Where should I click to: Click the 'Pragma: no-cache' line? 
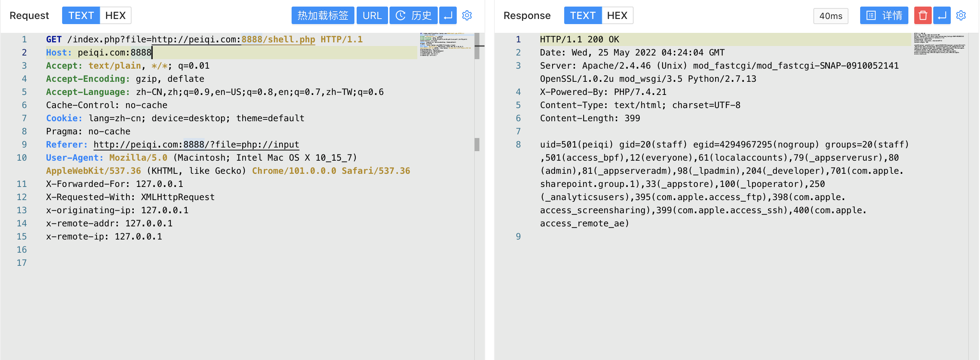88,131
